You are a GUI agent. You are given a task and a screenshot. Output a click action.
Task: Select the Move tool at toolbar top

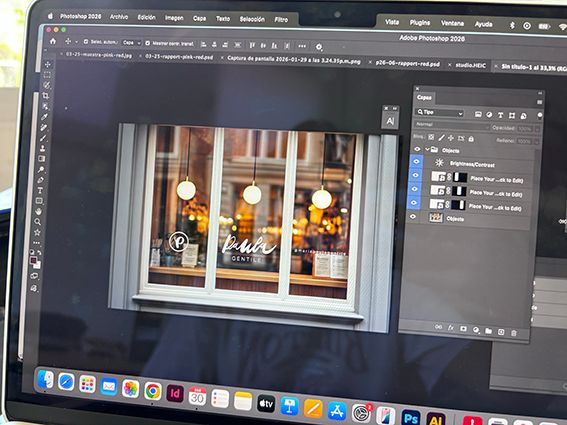pos(48,64)
